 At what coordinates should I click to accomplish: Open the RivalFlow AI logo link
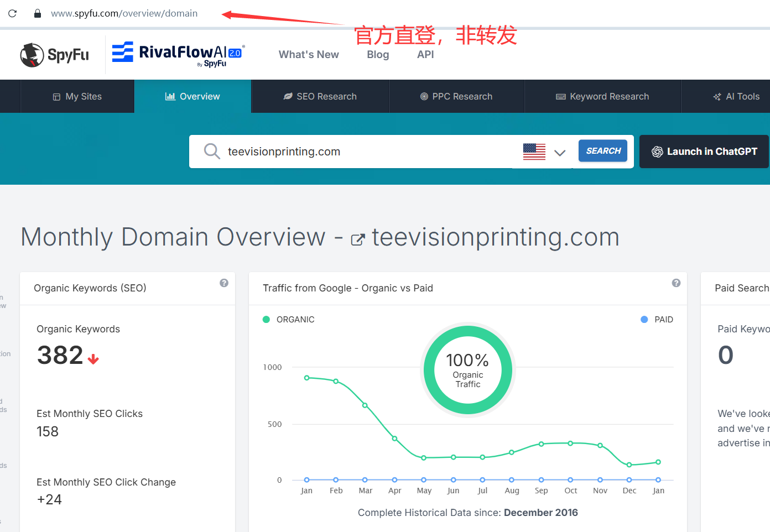point(178,54)
